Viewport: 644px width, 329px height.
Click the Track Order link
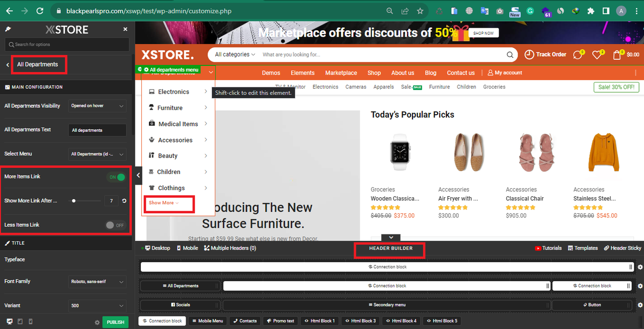tap(545, 54)
